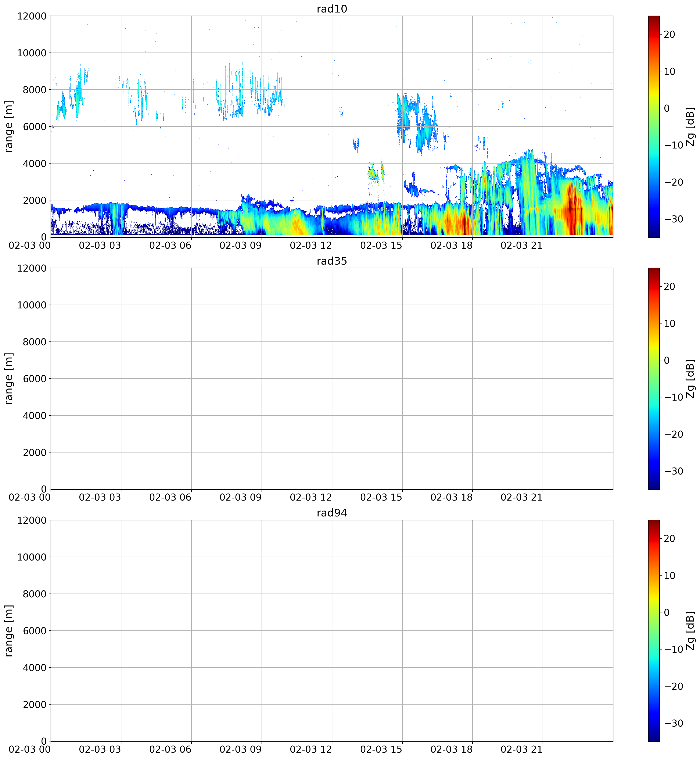
Task: Click the 10000 range tick label in rad10
Action: 32,53
